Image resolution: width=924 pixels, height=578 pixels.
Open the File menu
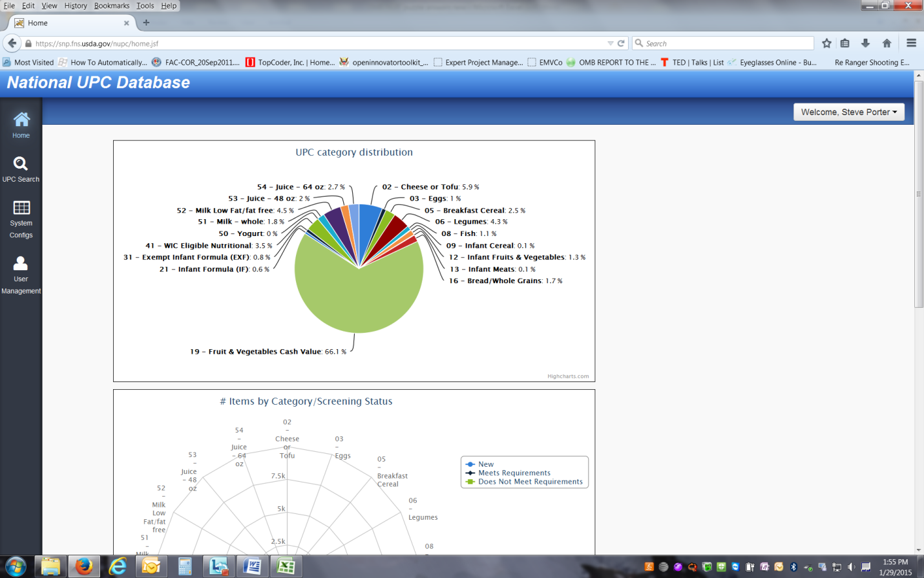[9, 6]
